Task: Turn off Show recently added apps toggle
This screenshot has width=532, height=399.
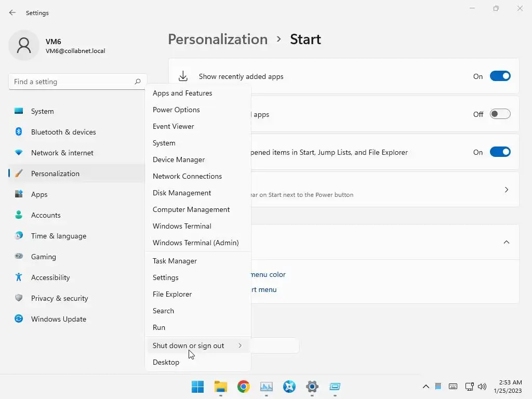Action: point(500,76)
